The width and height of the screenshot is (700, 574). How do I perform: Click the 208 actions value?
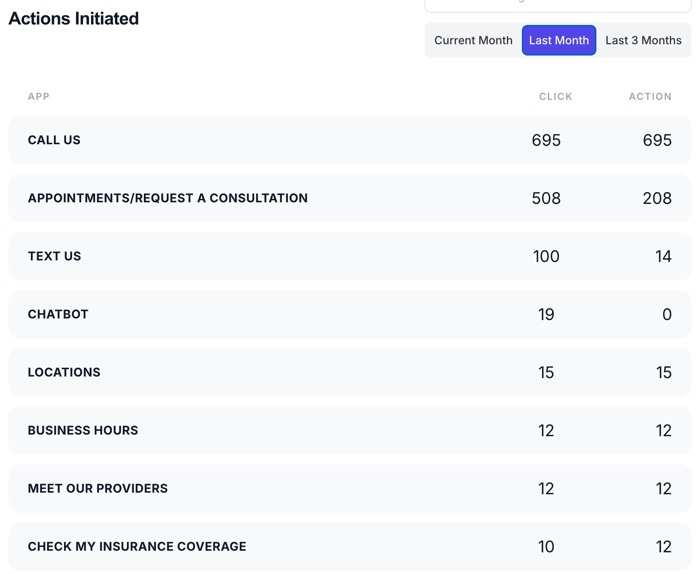click(657, 198)
